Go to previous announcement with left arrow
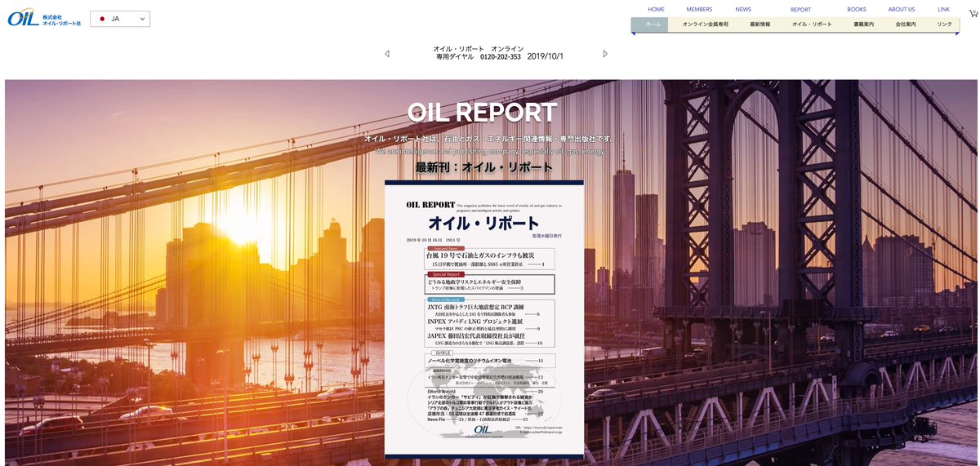This screenshot has width=980, height=466. click(387, 54)
